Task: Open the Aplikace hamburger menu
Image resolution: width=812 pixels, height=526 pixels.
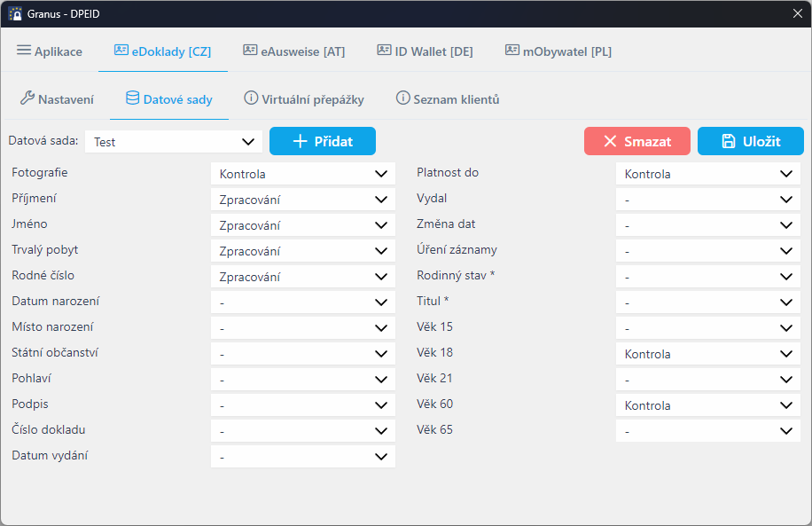Action: point(24,51)
